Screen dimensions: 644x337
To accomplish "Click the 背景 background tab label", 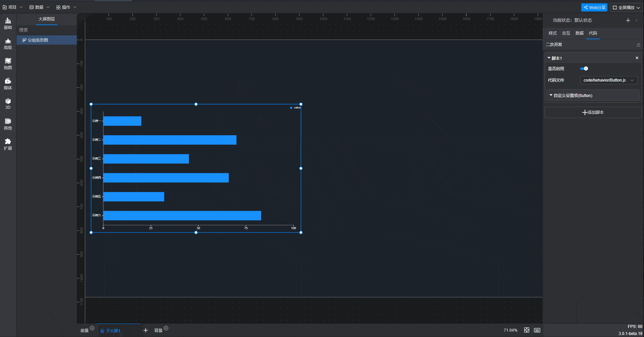I will 158,331.
